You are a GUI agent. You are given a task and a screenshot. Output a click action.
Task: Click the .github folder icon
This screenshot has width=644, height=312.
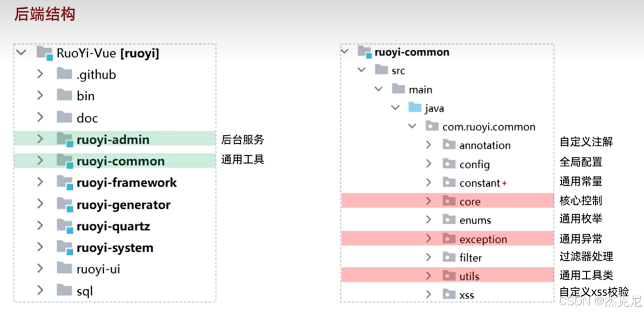[64, 74]
